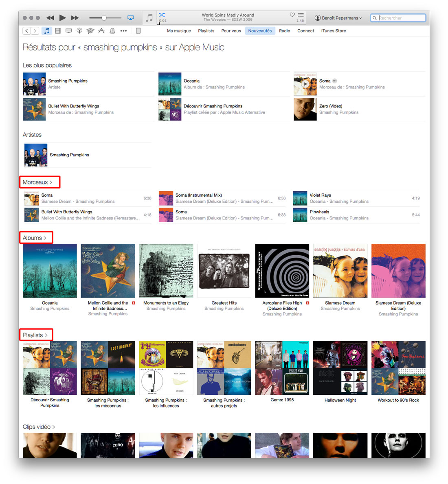Image resolution: width=448 pixels, height=484 pixels.
Task: Open the Playlists tab in the navigation bar
Action: (x=206, y=31)
